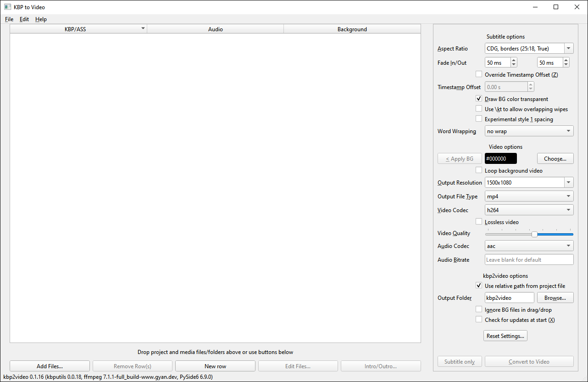This screenshot has height=382, width=588.
Task: Open the Edit menu
Action: [24, 19]
